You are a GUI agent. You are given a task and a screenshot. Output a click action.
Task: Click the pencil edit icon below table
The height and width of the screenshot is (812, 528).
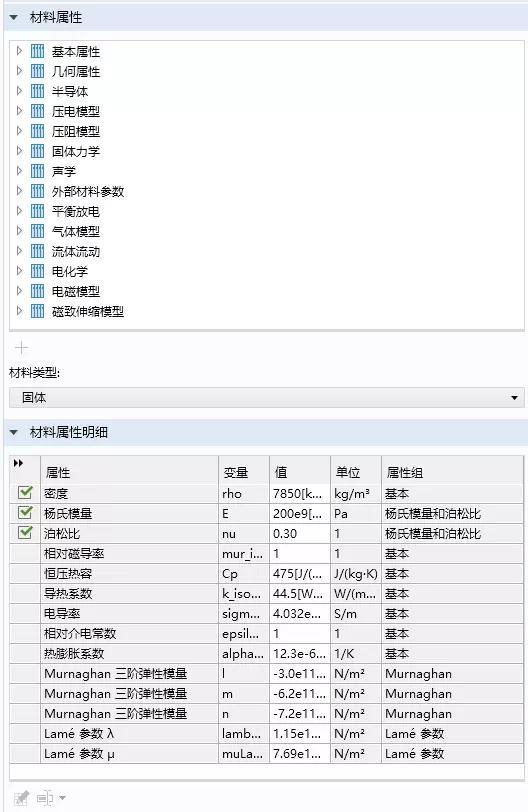[21, 798]
